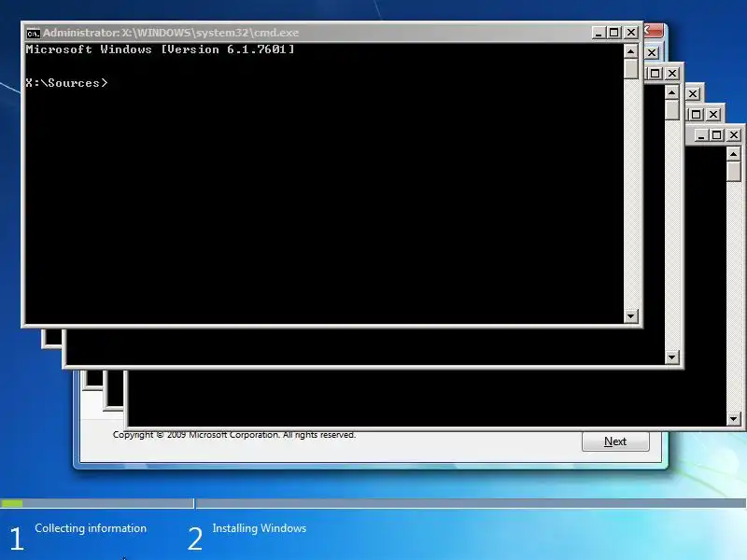Screen dimensions: 747x560
Task: Minimize the front Administrator cmd.exe window
Action: (599, 33)
